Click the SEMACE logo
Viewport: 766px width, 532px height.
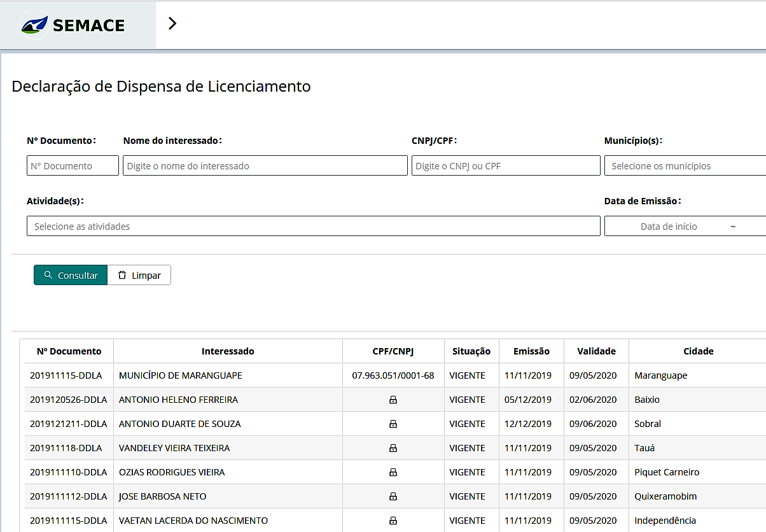[73, 25]
